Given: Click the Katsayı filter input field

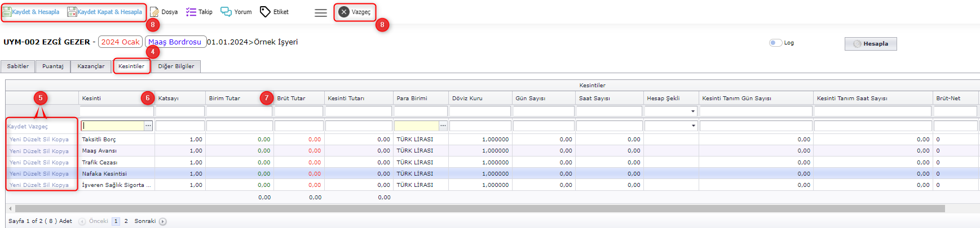Looking at the screenshot, I should 180,111.
